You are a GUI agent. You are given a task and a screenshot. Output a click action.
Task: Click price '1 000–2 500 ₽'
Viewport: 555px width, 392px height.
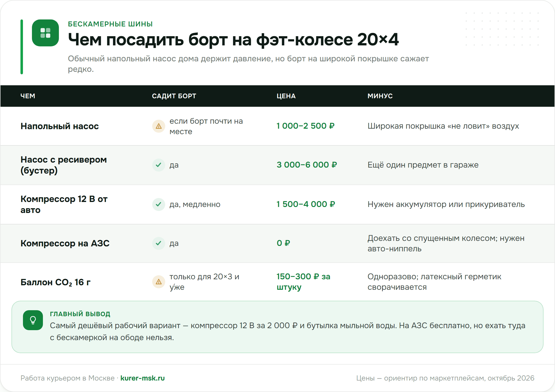coord(305,126)
